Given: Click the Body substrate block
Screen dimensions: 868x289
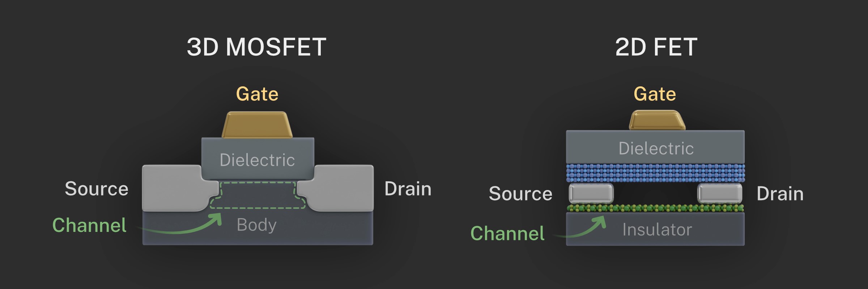Looking at the screenshot, I should [x=258, y=228].
